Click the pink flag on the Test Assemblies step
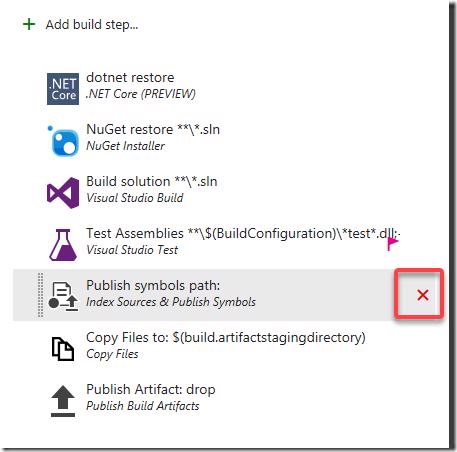 click(392, 244)
